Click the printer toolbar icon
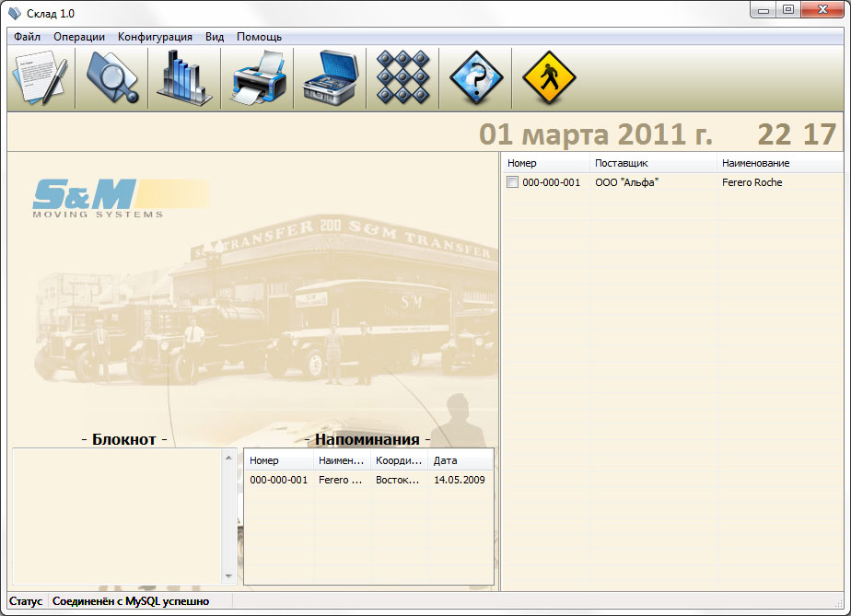 click(x=258, y=77)
